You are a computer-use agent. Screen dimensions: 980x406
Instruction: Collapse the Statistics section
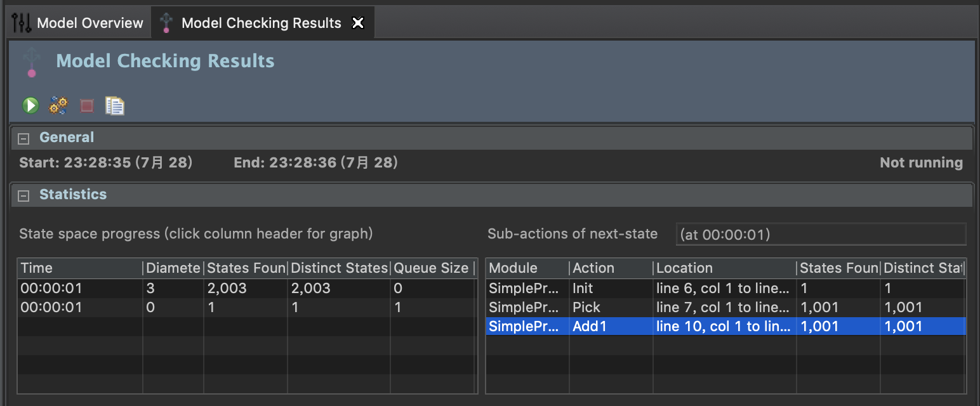click(23, 195)
